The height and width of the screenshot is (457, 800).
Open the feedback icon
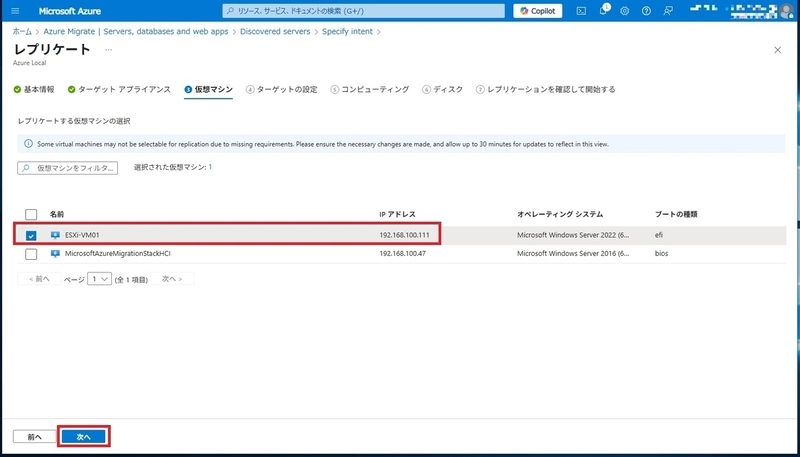[668, 11]
